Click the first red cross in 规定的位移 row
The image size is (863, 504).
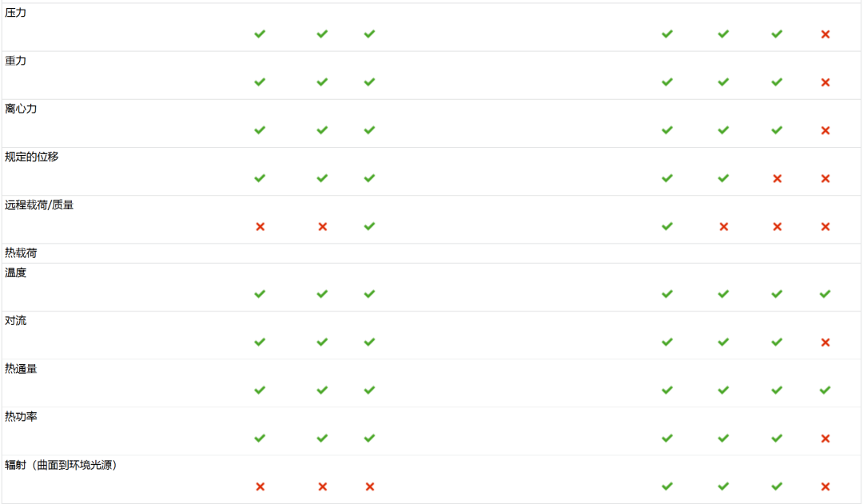777,178
